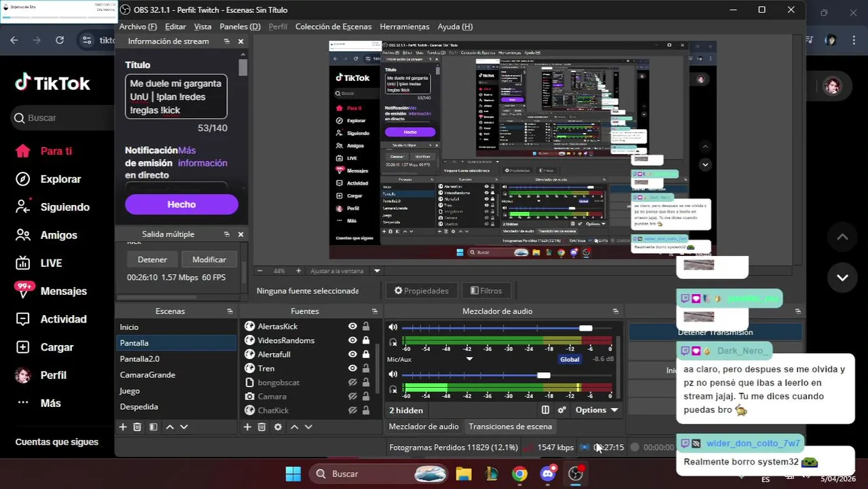This screenshot has height=489, width=868.
Task: Undock the Escenas panel
Action: pos(230,311)
